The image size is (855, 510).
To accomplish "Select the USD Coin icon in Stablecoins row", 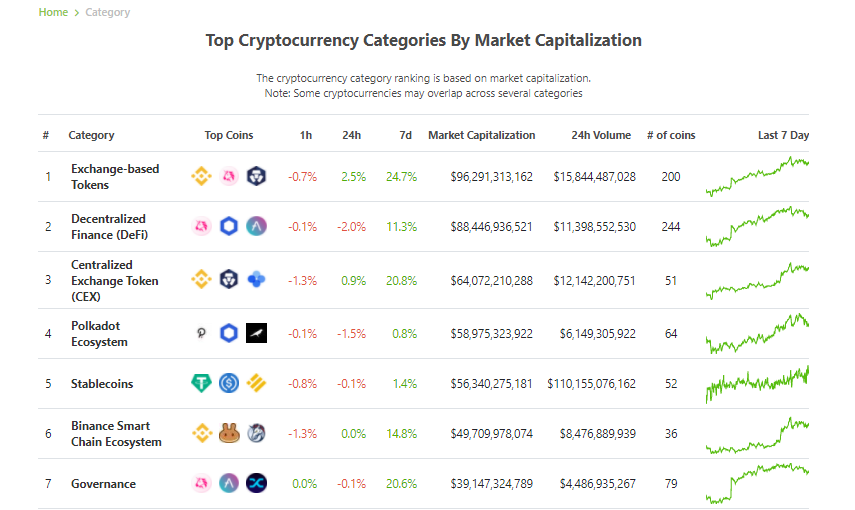I will click(x=229, y=383).
